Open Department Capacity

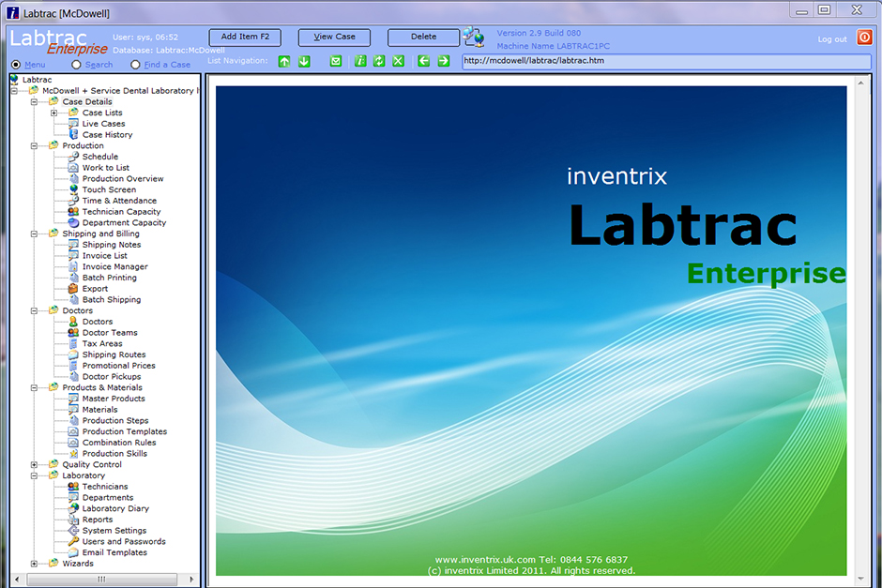[124, 222]
